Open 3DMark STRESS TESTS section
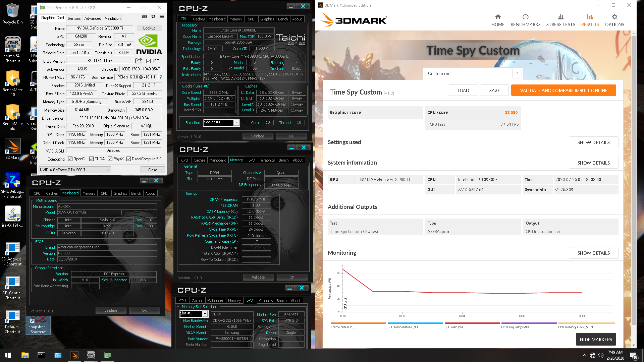Image resolution: width=644 pixels, height=362 pixels. [560, 20]
